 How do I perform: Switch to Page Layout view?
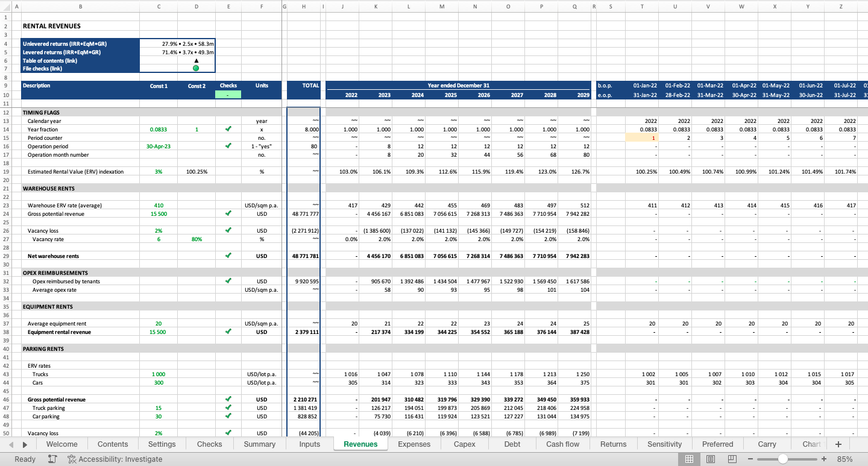click(711, 459)
